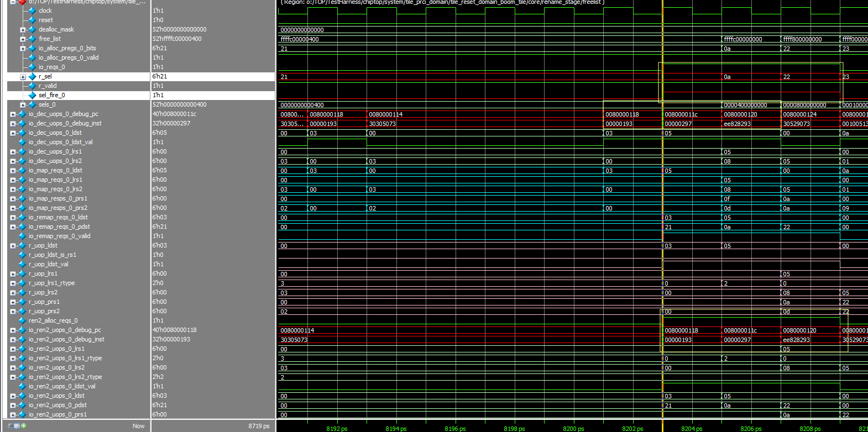Viewport: 868px width, 432px height.
Task: Click the 8200 ps mark on timeline
Action: coord(573,429)
